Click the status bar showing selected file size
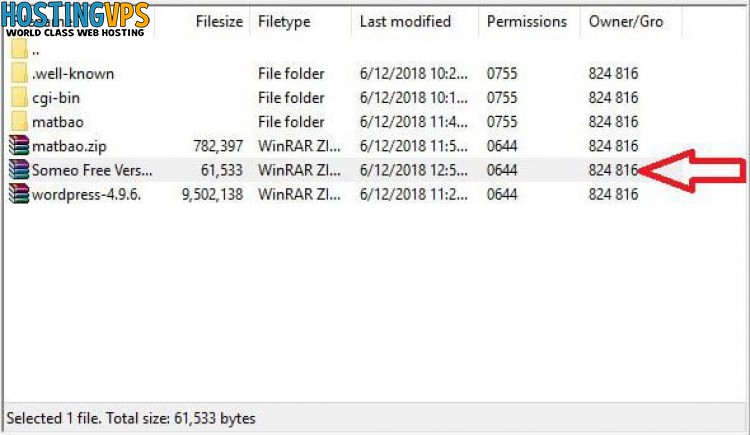The image size is (750, 435). pos(375,418)
